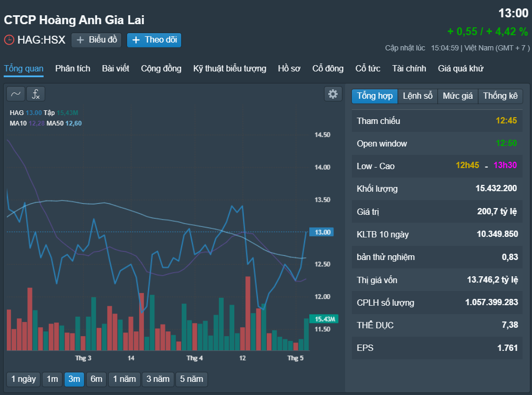Click the Biểu đồ button
Screen dimensions: 532x395
click(96, 40)
